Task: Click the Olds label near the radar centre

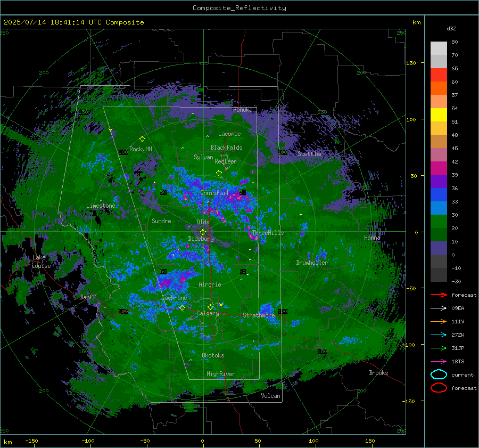Action: tap(203, 222)
